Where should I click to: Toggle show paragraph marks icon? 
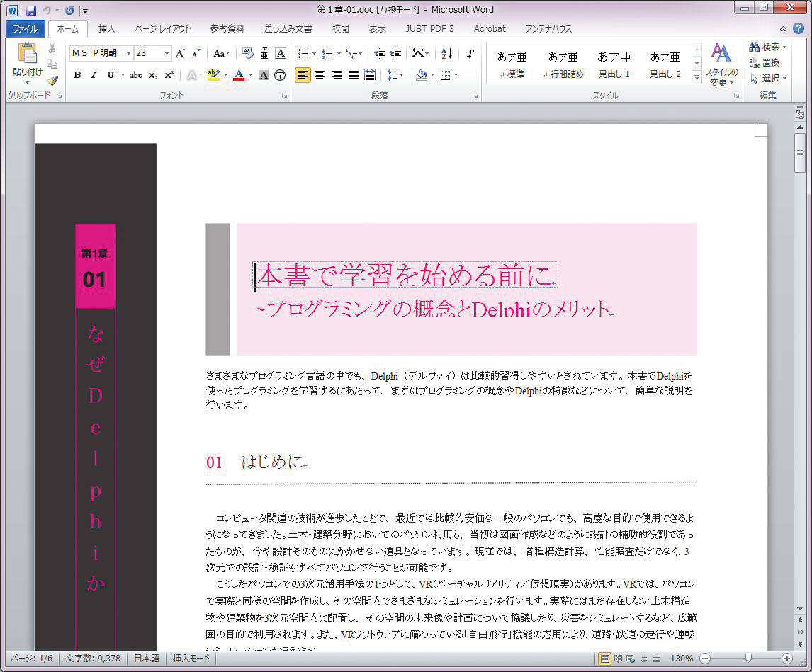click(x=470, y=53)
